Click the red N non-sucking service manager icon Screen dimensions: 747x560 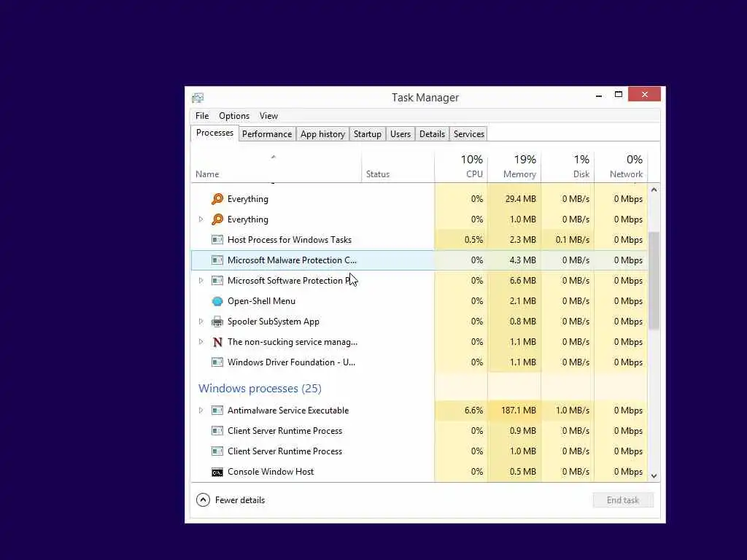tap(217, 342)
